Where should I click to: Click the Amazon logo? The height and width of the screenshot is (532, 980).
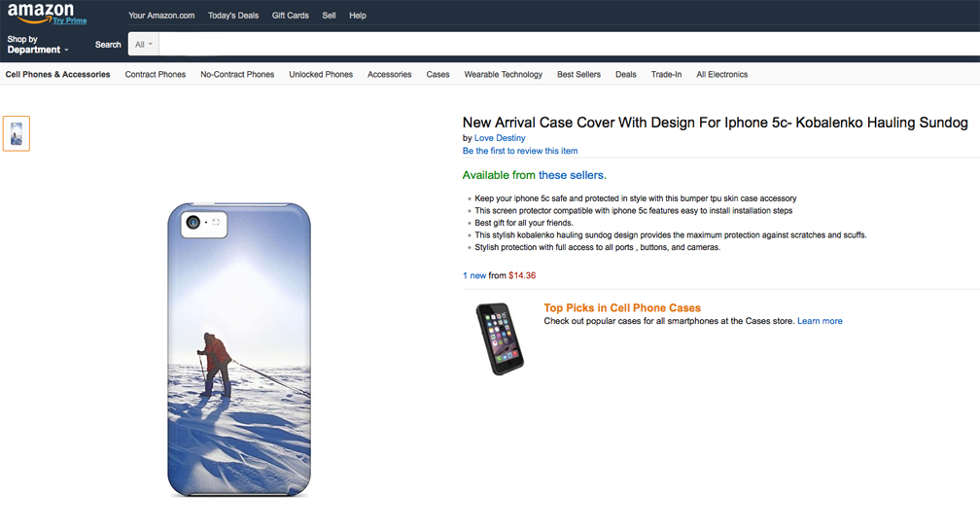pyautogui.click(x=41, y=13)
